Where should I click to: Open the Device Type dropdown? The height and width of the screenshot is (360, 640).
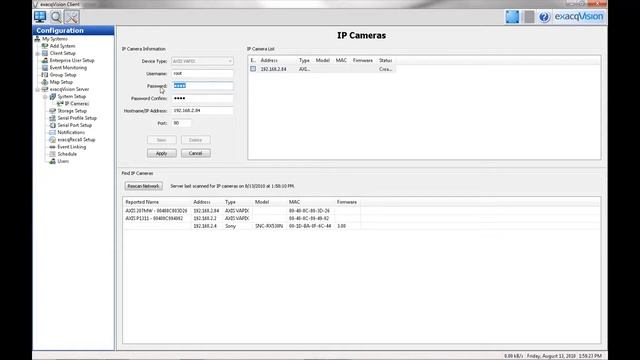(x=202, y=61)
